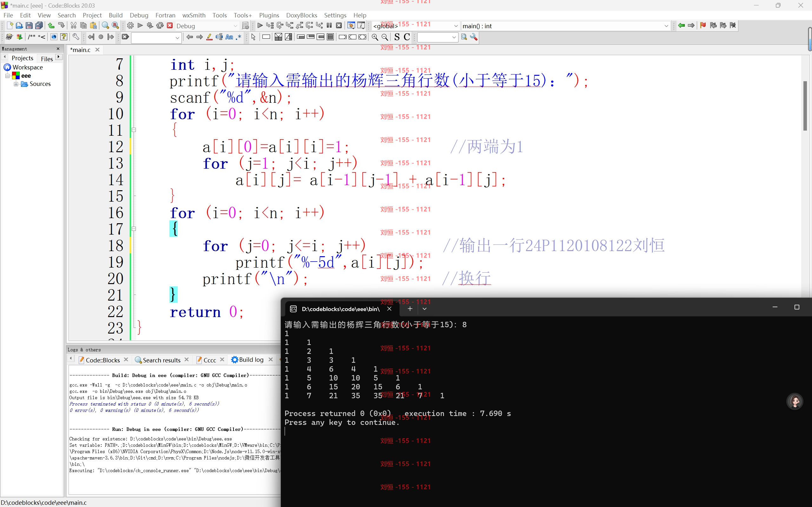The height and width of the screenshot is (507, 812).
Task: Close the Build log tab
Action: pos(270,360)
